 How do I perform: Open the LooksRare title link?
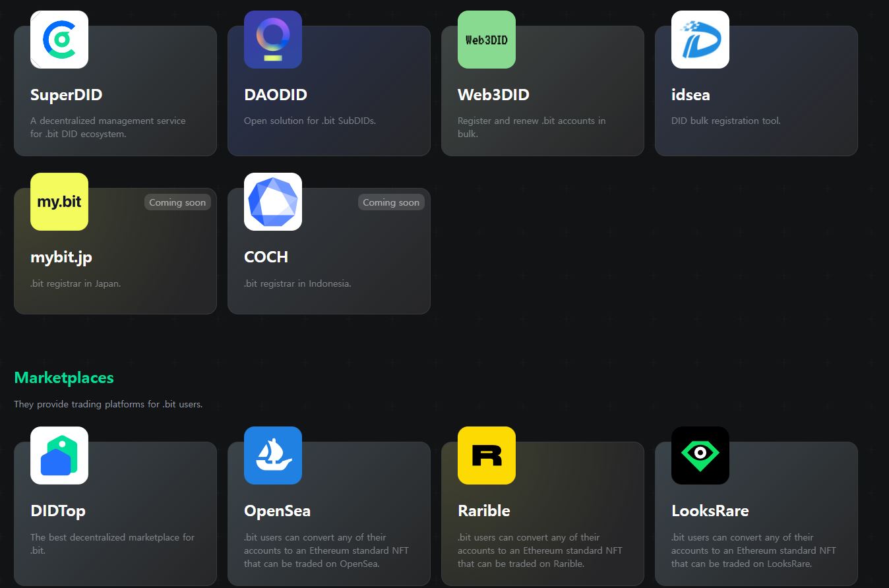click(710, 511)
